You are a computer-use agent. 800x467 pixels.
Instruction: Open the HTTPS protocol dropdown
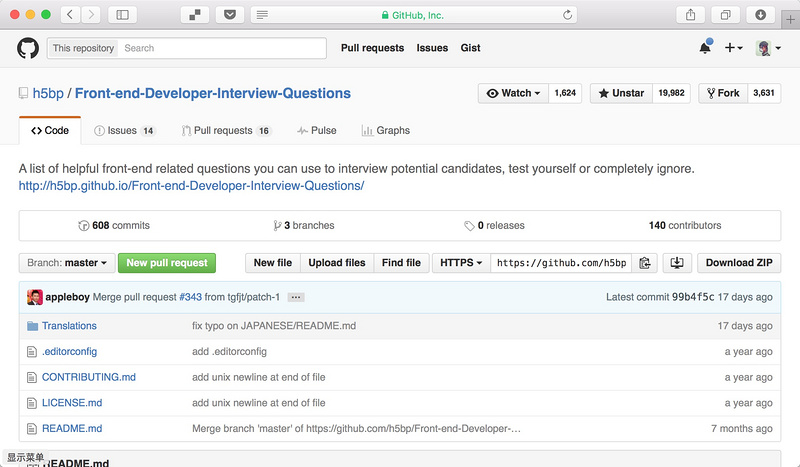(x=461, y=263)
